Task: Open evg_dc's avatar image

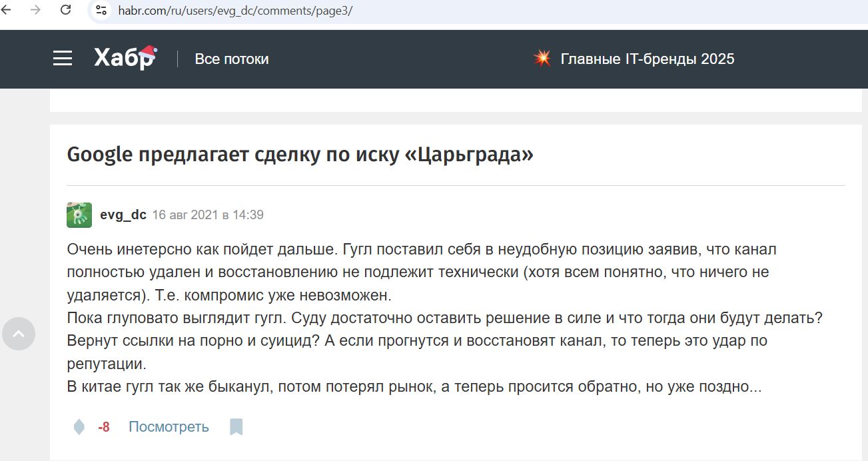Action: coord(80,214)
